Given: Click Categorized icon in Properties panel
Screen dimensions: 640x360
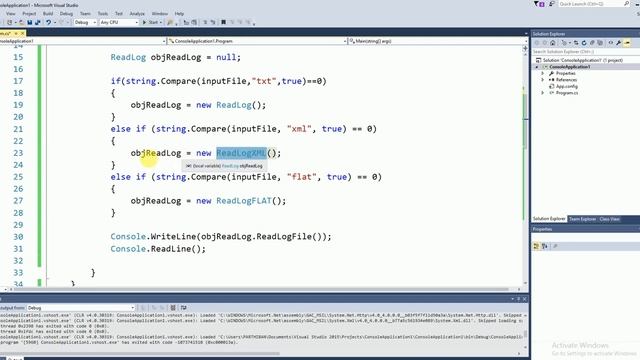Looking at the screenshot, I should [x=536, y=246].
